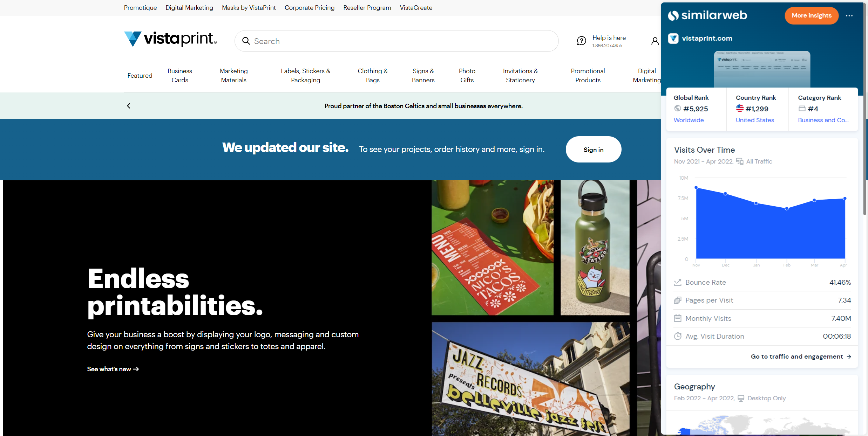The image size is (868, 436).
Task: Click the Similarweb logo
Action: [x=707, y=15]
